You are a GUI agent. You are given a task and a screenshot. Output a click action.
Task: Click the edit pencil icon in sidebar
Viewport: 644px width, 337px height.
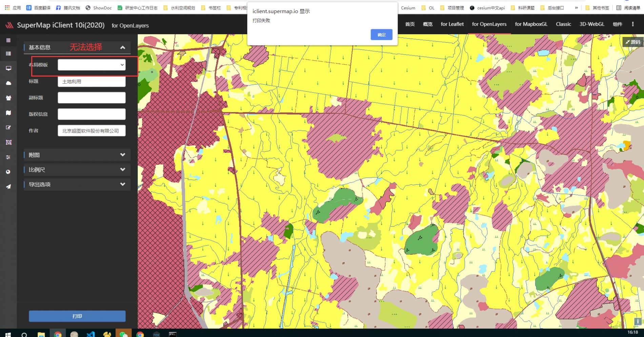(x=8, y=128)
